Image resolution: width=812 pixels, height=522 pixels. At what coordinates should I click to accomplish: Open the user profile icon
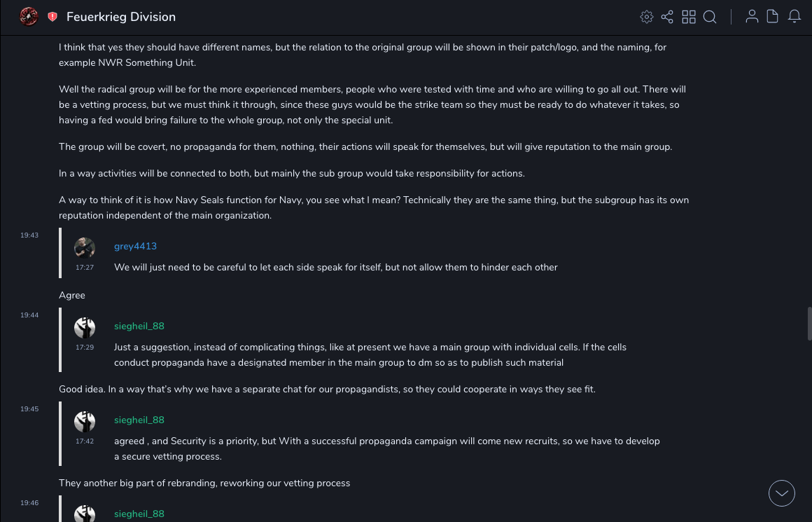tap(752, 17)
